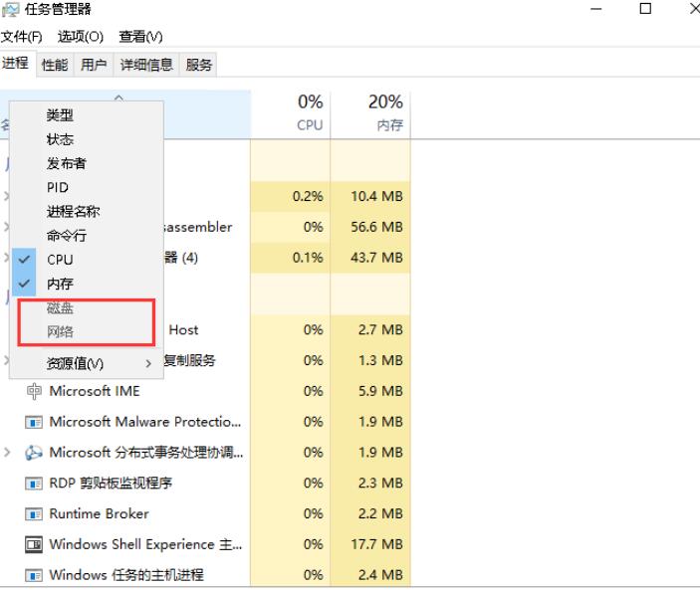The width and height of the screenshot is (700, 591).
Task: Click the Windows 任务的主机进程 icon
Action: tap(34, 575)
